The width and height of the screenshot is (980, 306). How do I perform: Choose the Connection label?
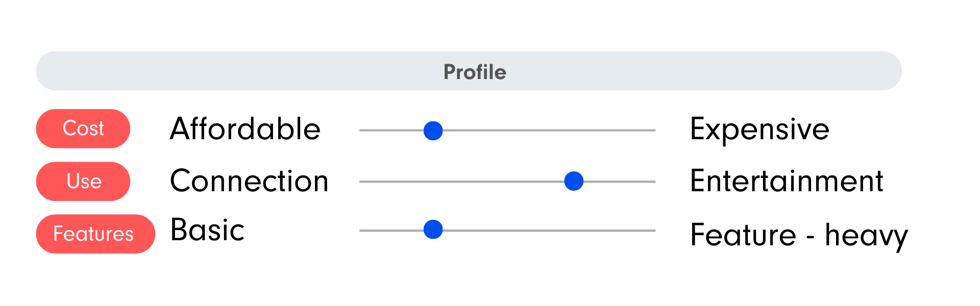pos(249,181)
